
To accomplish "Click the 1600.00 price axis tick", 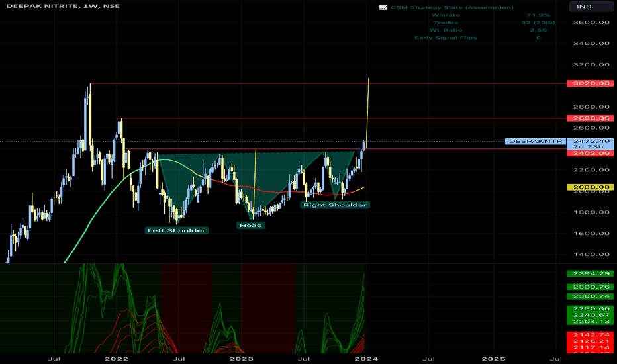I will (591, 234).
